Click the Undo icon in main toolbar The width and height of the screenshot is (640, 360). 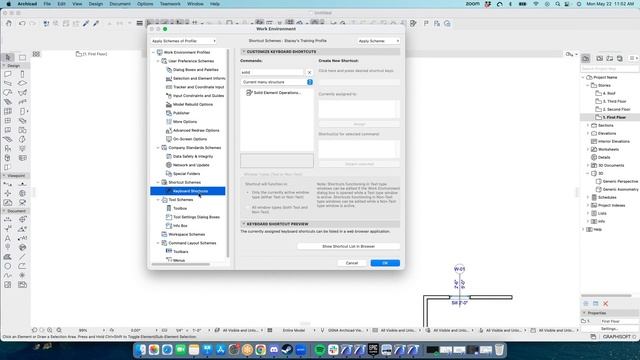coord(22,24)
